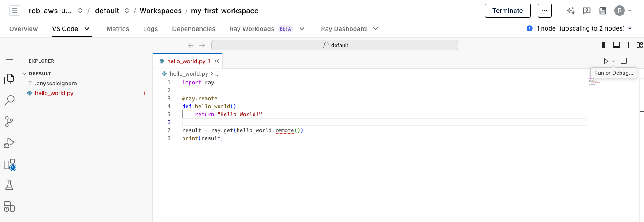Image resolution: width=644 pixels, height=222 pixels.
Task: Open the top-left hamburger navigation menu
Action: (x=15, y=11)
